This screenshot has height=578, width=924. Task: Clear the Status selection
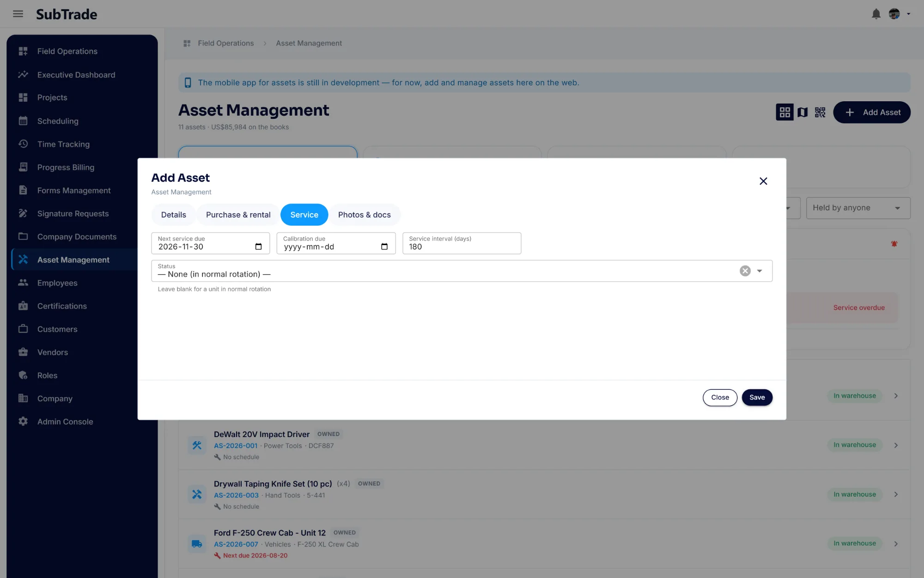pos(745,271)
